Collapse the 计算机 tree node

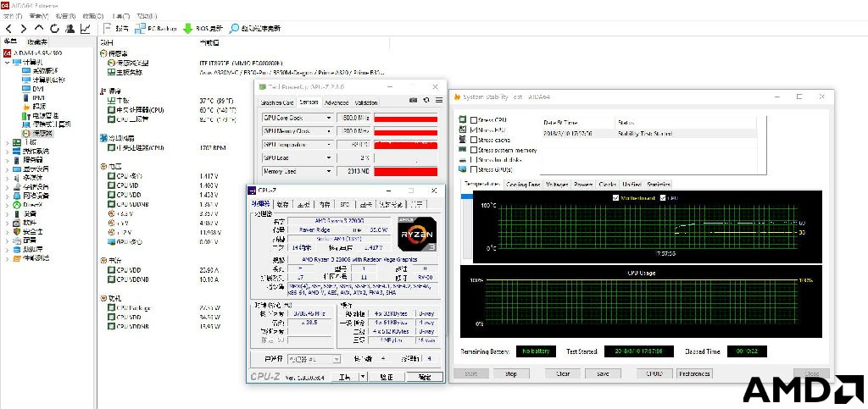(7, 63)
